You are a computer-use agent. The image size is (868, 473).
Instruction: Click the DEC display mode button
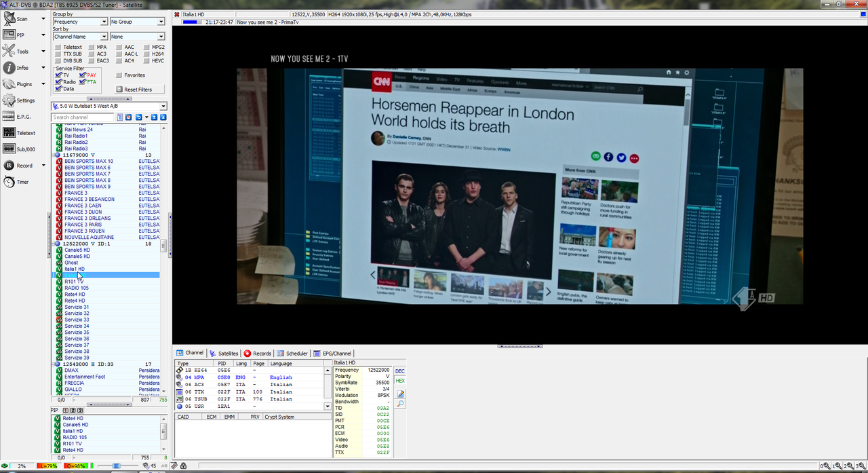pyautogui.click(x=400, y=371)
